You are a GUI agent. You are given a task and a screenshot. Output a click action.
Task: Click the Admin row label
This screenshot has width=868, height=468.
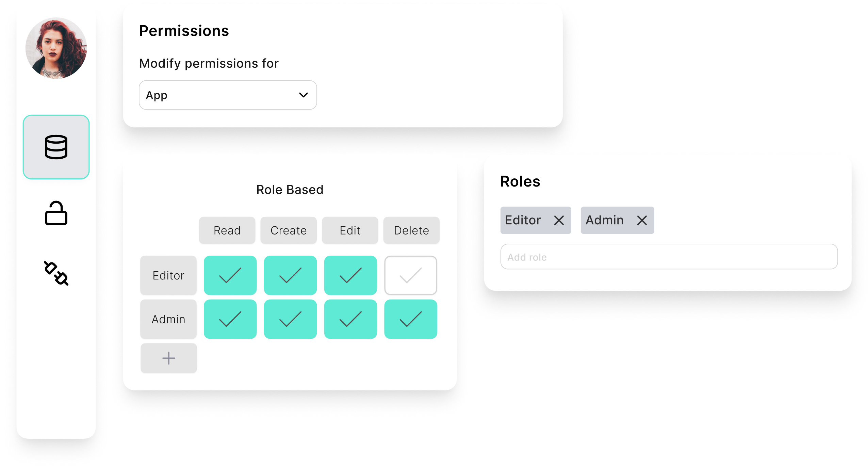[168, 319]
